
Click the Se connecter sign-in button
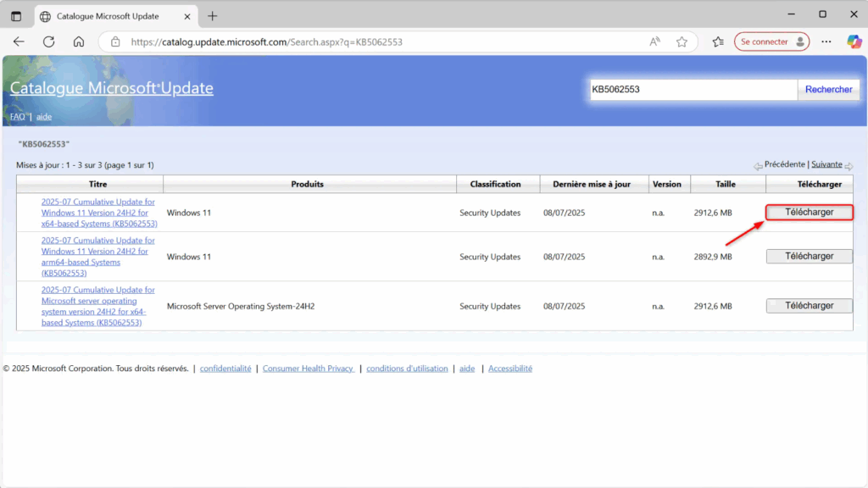771,42
